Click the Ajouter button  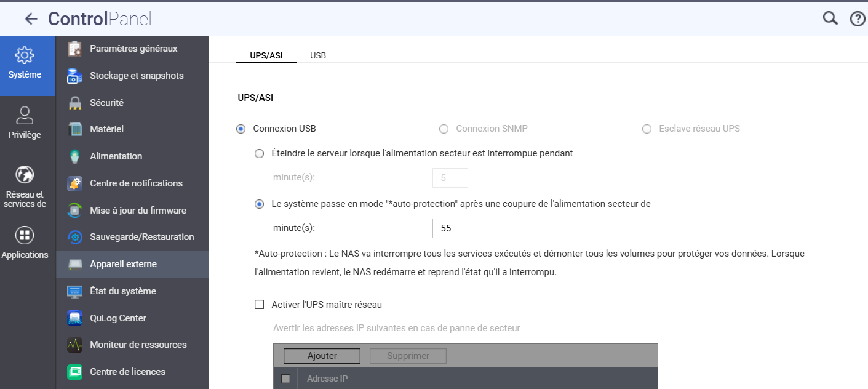322,356
